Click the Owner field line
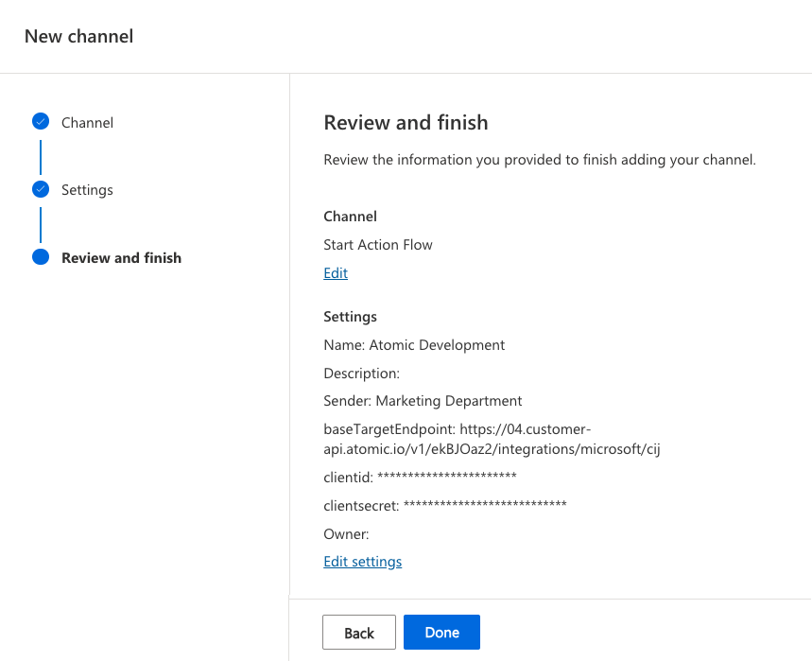The height and width of the screenshot is (661, 812). 346,534
